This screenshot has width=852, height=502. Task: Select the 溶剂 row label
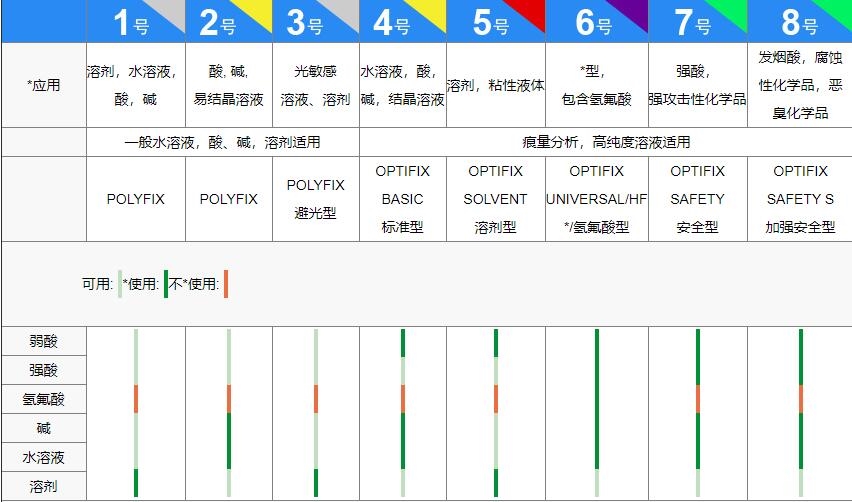click(x=43, y=486)
